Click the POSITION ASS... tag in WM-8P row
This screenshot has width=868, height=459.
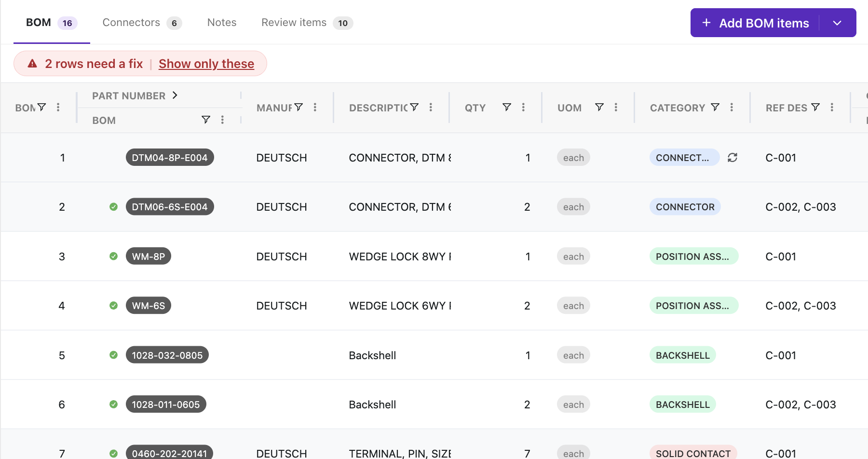click(x=694, y=256)
